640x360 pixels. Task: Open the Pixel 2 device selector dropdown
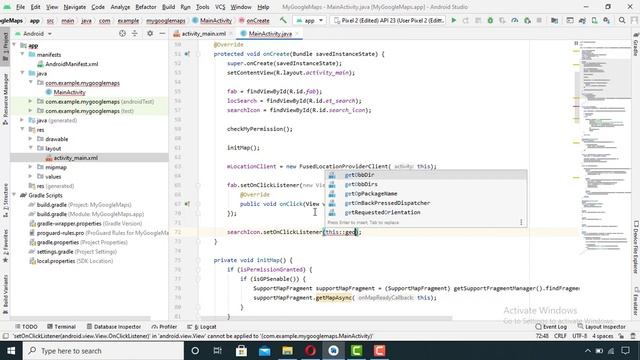pos(389,20)
